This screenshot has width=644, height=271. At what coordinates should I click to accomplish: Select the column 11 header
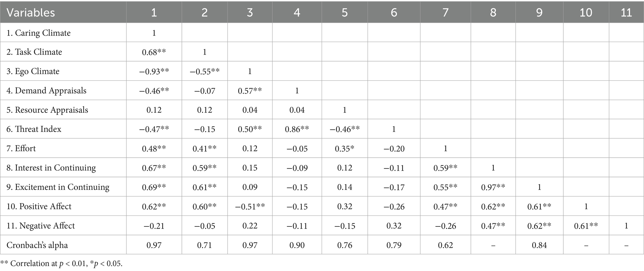pyautogui.click(x=626, y=12)
